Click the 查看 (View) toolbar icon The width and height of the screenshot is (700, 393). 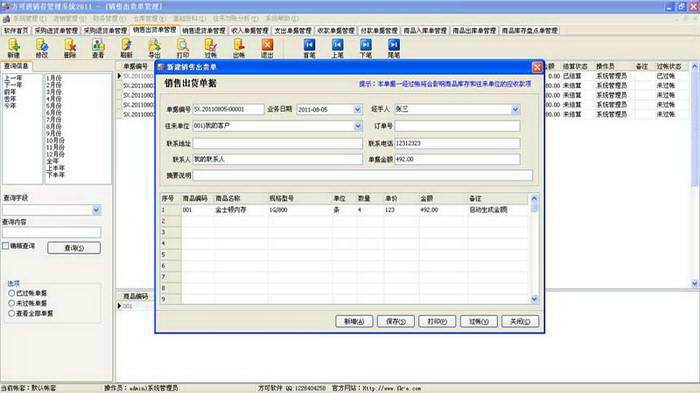tap(98, 48)
